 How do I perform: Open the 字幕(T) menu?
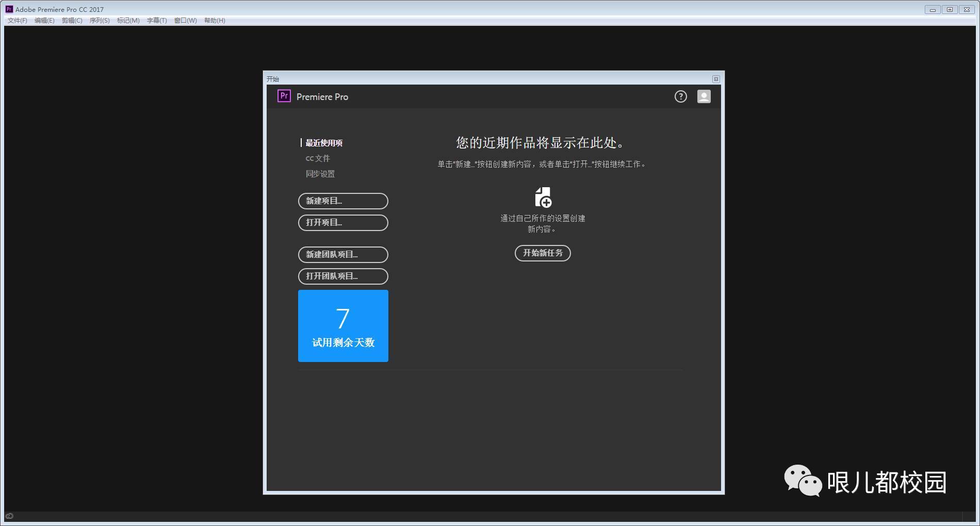[157, 21]
